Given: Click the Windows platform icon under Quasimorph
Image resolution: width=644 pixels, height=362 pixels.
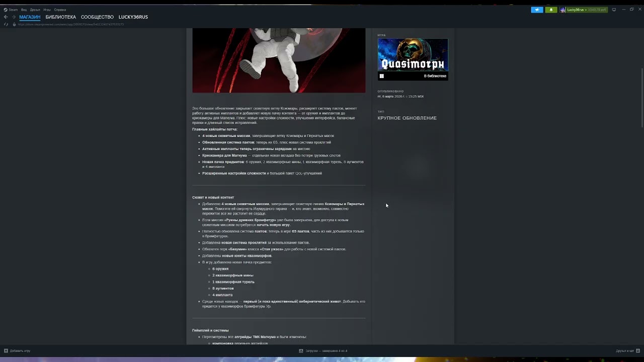Looking at the screenshot, I should coord(381,76).
